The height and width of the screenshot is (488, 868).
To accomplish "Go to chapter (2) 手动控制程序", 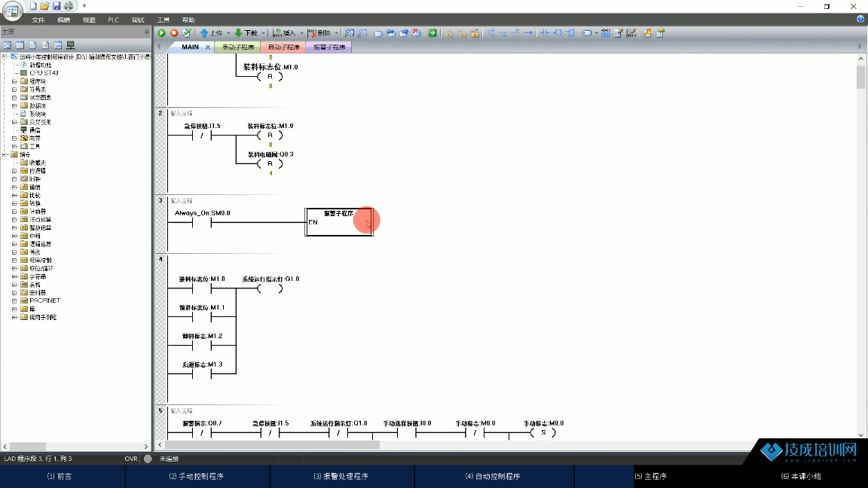I will (197, 477).
